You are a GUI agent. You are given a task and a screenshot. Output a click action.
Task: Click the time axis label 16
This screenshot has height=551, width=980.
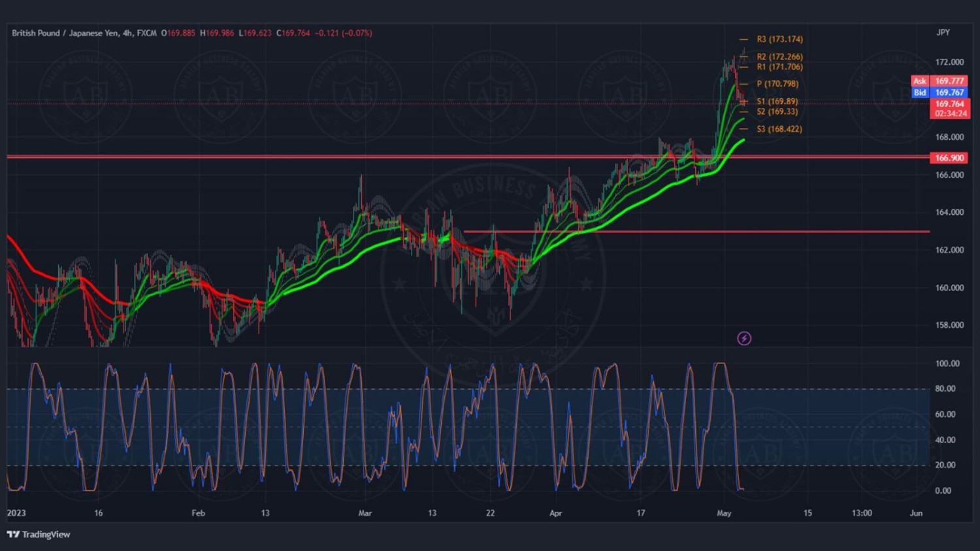coord(99,513)
